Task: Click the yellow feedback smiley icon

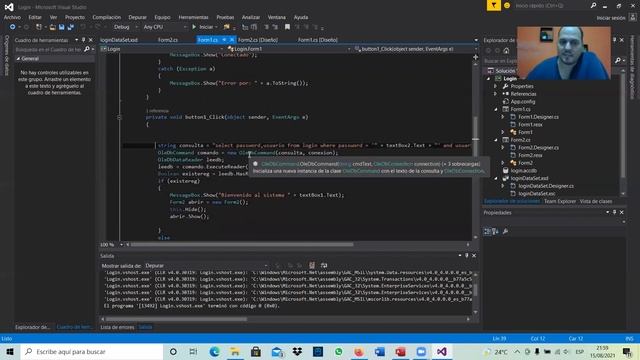Action: (507, 5)
